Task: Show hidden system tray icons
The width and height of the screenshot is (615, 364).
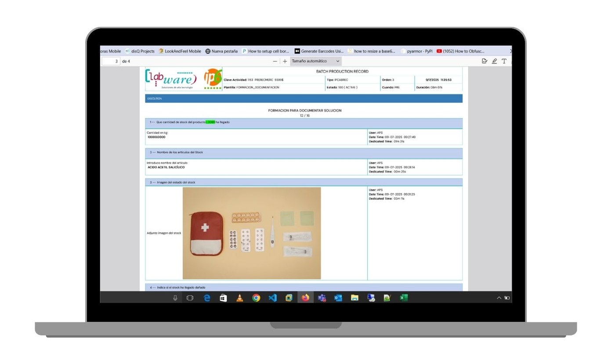Action: [x=499, y=298]
